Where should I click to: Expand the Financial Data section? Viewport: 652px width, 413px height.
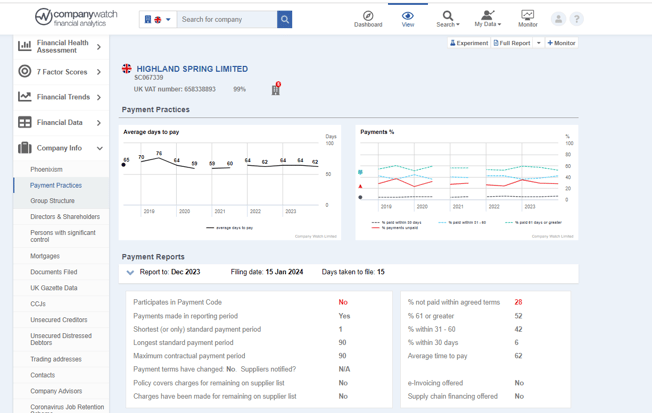point(99,123)
